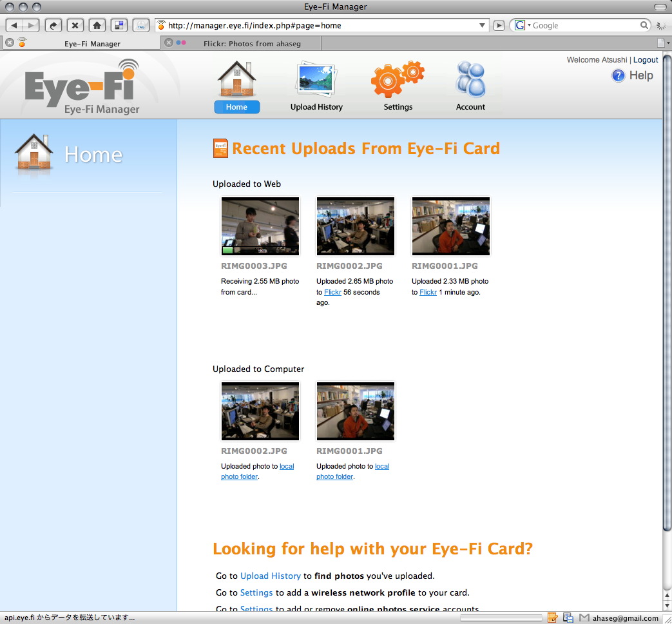The height and width of the screenshot is (624, 672).
Task: Go forward with the browser forward arrow
Action: (x=31, y=25)
